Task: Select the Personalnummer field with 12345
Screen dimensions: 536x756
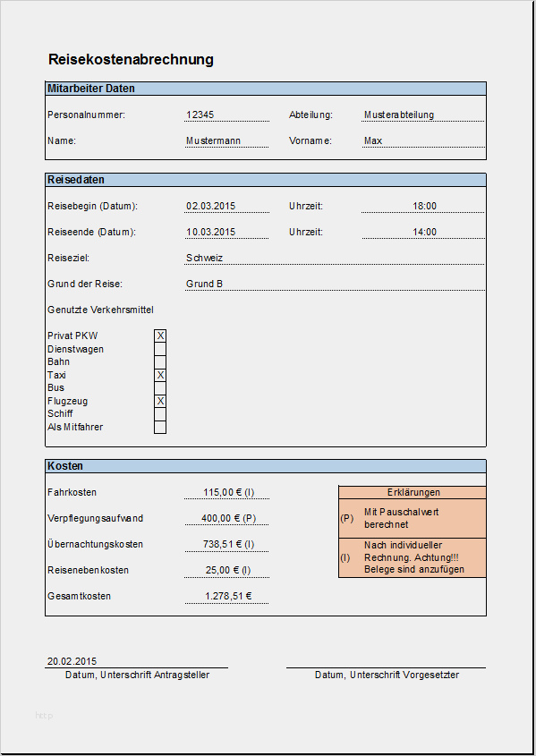Action: (x=226, y=115)
